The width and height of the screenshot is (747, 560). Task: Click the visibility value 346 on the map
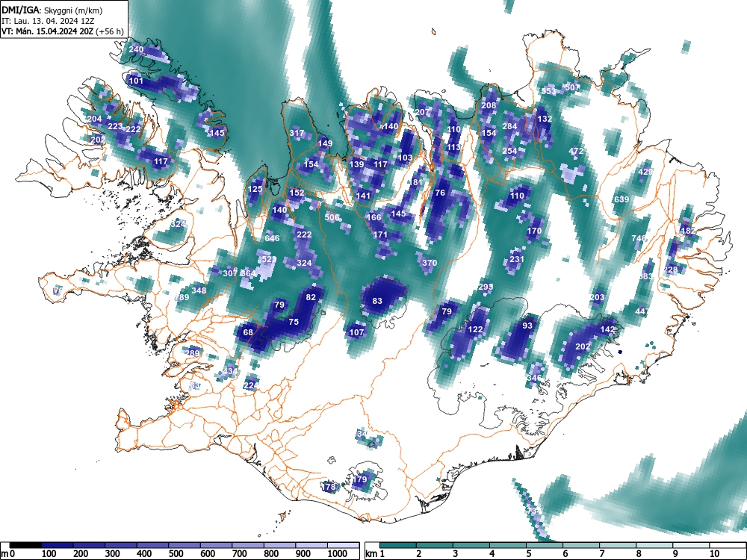tap(535, 378)
